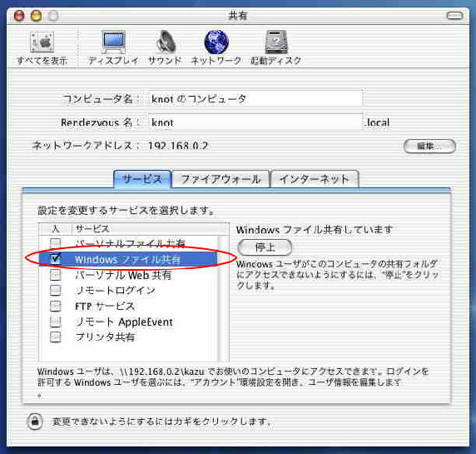Viewport: 476px width, 454px height.
Task: Enable パーソナル Web 共有 checkbox
Action: [x=55, y=275]
